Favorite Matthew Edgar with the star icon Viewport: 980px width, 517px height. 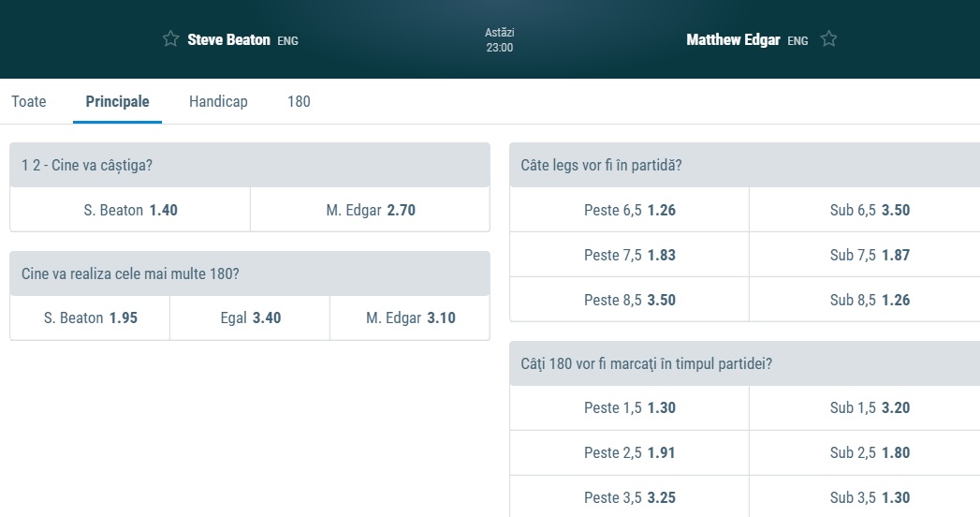pos(828,39)
